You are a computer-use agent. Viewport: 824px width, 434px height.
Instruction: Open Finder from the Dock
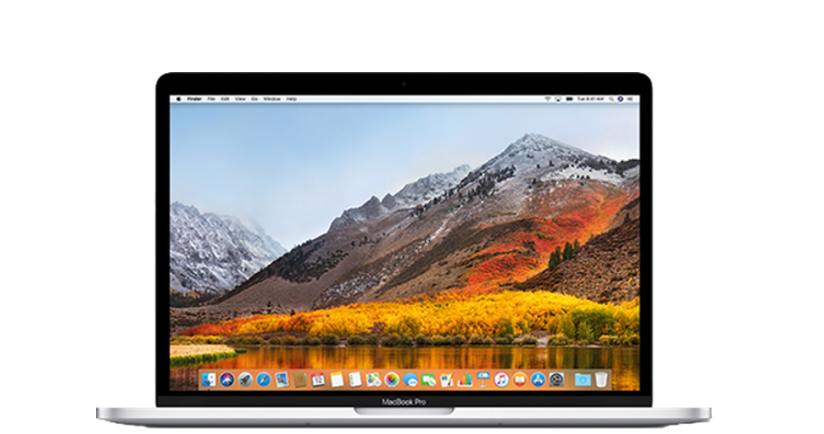[209, 379]
